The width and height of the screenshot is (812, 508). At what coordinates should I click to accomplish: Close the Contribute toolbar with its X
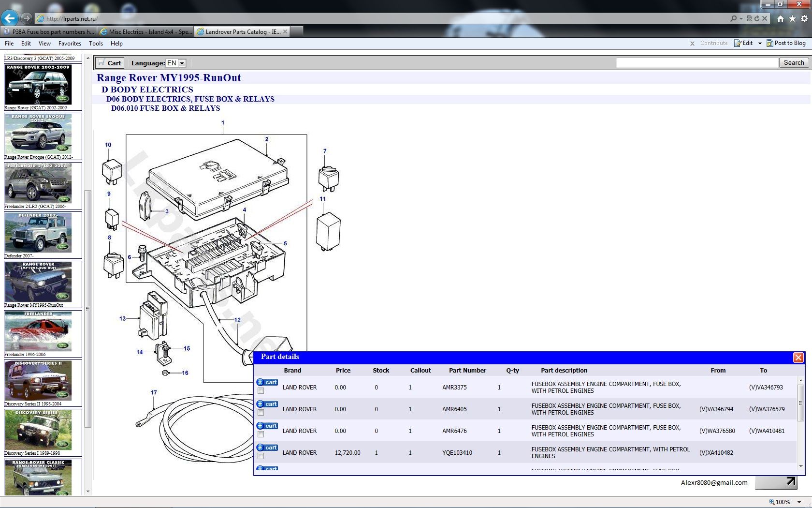[692, 44]
